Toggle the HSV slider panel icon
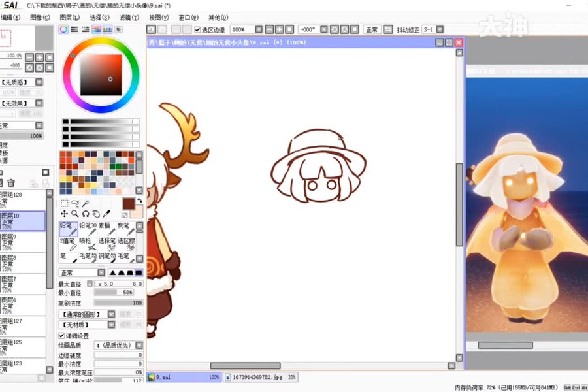The height and width of the screenshot is (392, 588). point(86,29)
